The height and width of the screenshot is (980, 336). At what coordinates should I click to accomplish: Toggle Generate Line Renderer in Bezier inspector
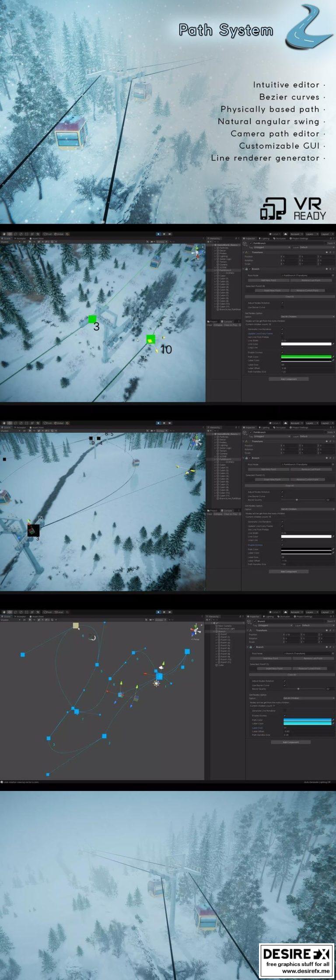pos(284,710)
